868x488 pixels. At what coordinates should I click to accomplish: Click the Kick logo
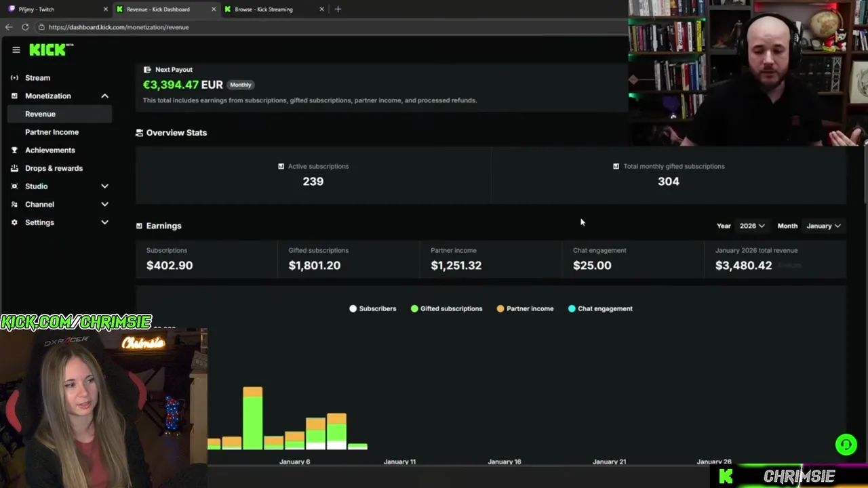coord(51,49)
